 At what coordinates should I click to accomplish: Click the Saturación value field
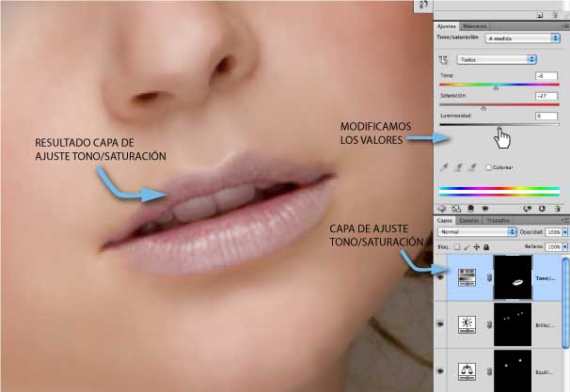pyautogui.click(x=546, y=96)
